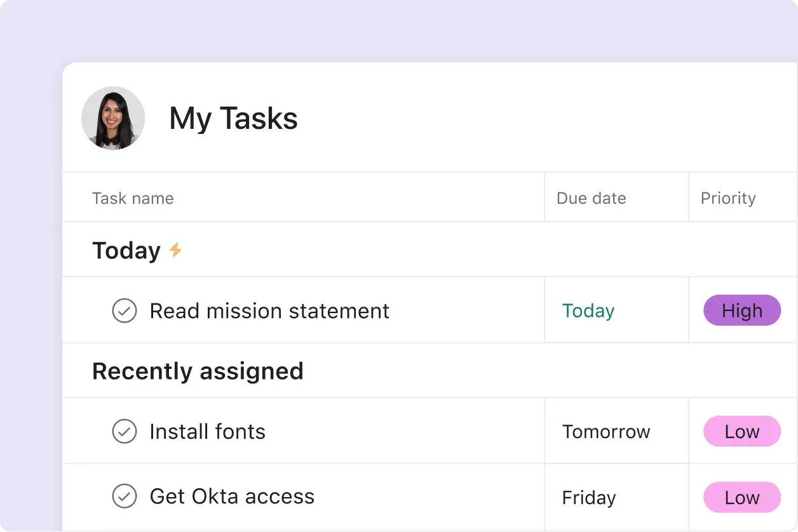This screenshot has height=532, width=798.
Task: Click the Priority column header
Action: tap(728, 198)
